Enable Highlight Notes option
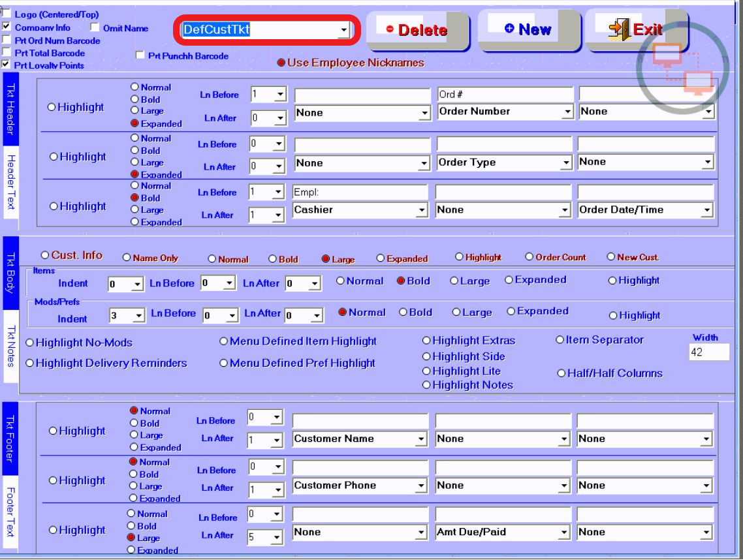Screen dimensions: 743x560 point(426,385)
